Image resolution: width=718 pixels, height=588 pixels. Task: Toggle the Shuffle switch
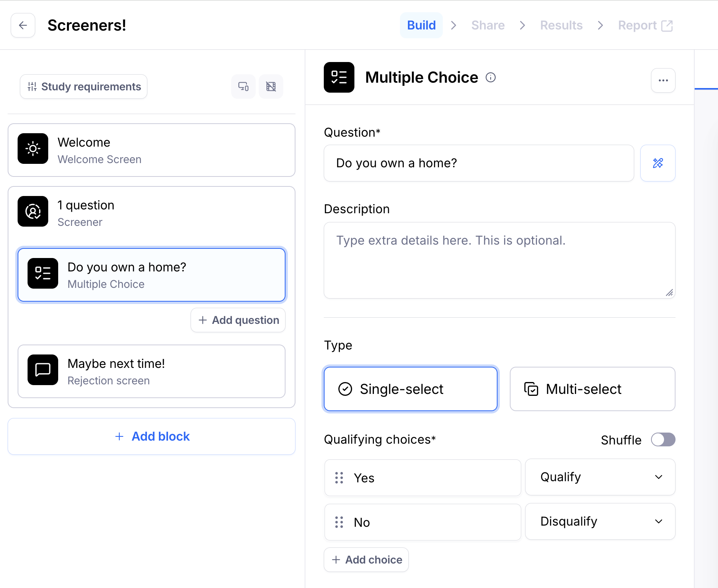663,439
